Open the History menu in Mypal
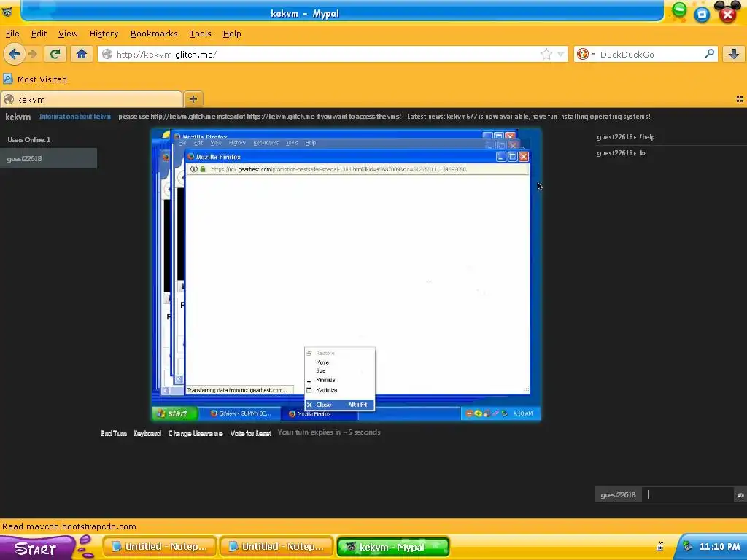 tap(104, 34)
